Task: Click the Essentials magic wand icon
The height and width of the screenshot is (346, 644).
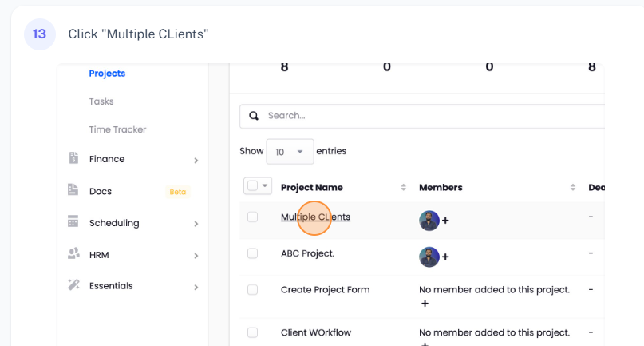Action: click(x=73, y=285)
